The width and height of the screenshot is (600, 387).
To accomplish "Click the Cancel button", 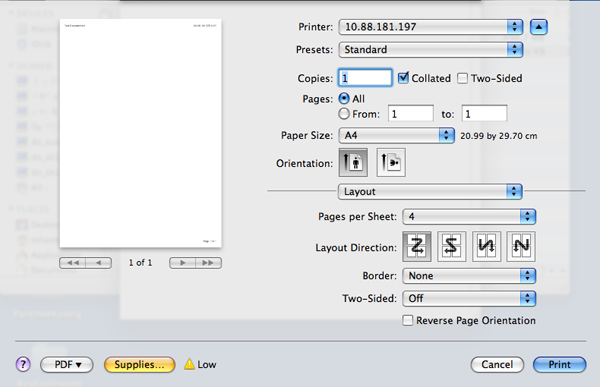I will [497, 364].
